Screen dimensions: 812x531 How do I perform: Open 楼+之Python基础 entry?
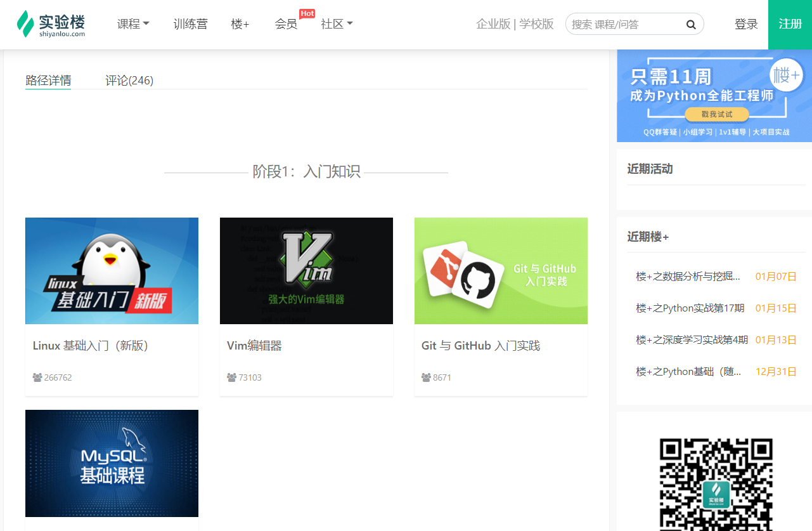tap(688, 372)
